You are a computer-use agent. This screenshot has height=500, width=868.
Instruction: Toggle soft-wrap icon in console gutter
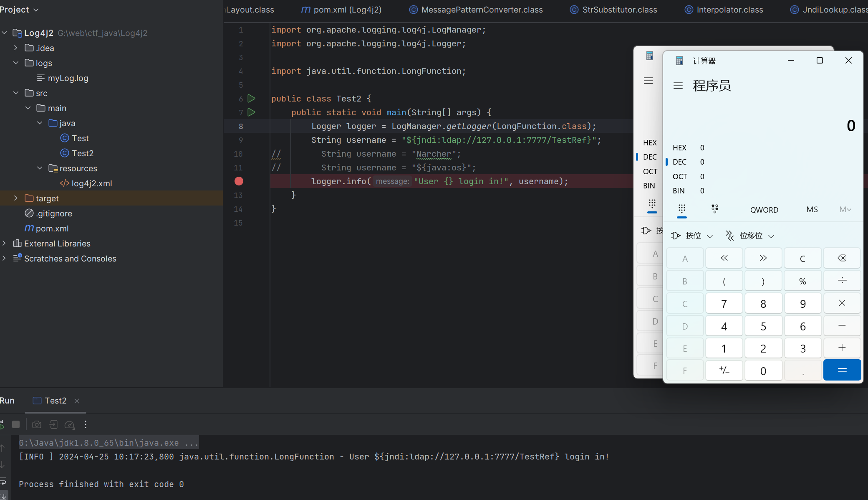[3, 481]
